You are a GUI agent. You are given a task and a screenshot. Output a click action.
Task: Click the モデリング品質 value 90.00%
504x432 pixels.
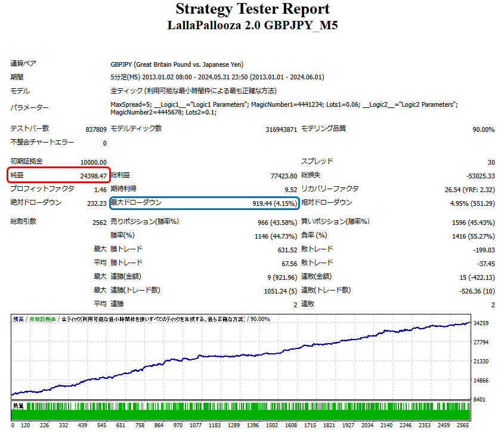pyautogui.click(x=484, y=129)
